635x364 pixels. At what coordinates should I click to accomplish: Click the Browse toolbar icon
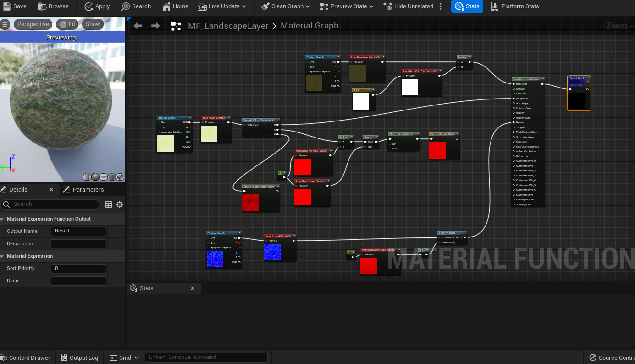pyautogui.click(x=41, y=6)
